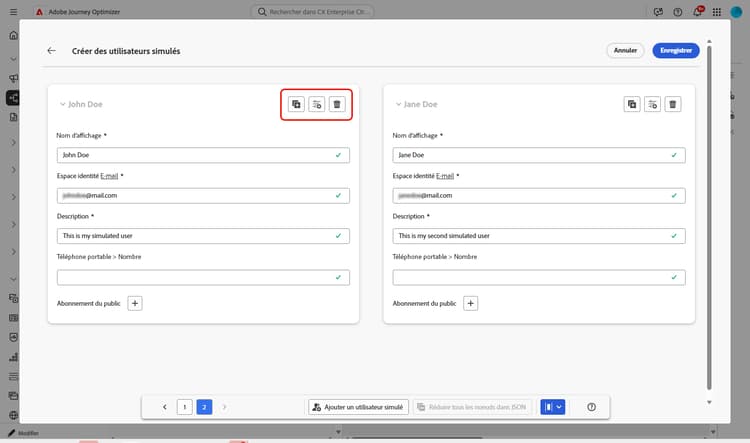
Task: Open the hamburger navigation menu
Action: pos(13,12)
